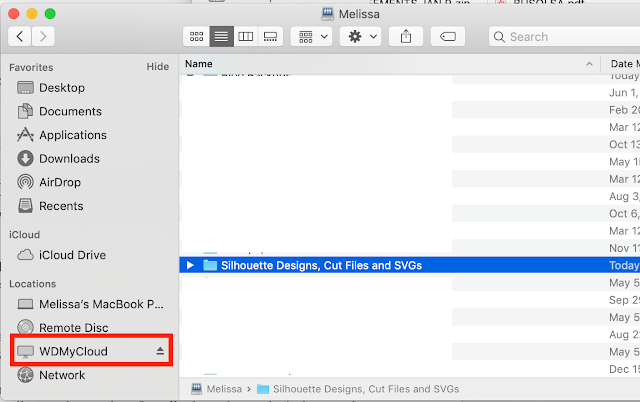Viewport: 640px width, 402px height.
Task: Switch to icon view
Action: 196,37
